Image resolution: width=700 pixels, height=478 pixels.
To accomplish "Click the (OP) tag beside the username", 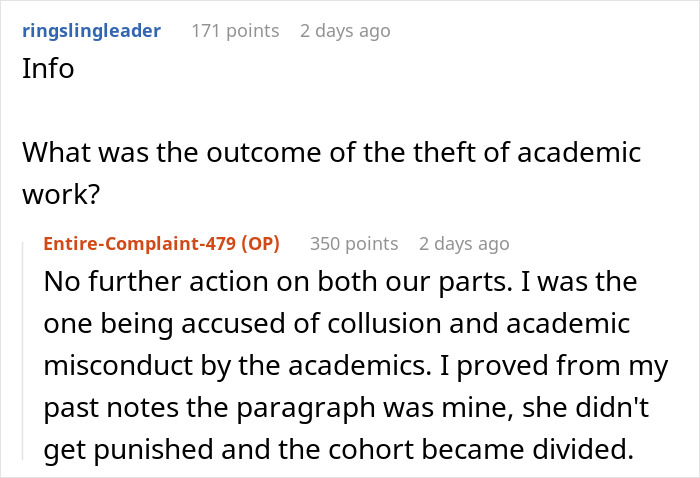I will tap(259, 244).
